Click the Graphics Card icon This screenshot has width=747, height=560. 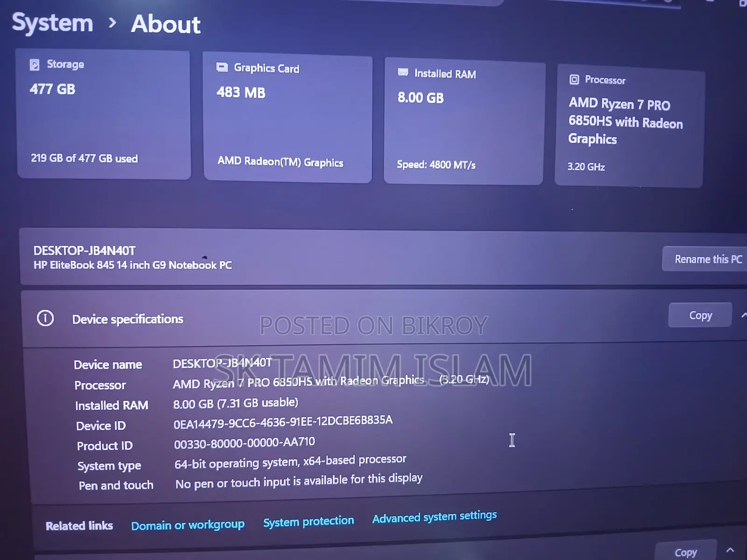coord(222,67)
